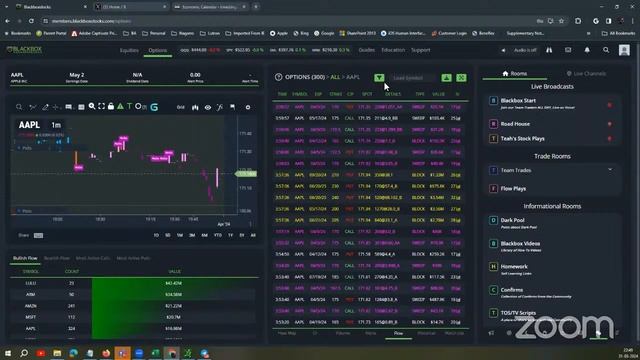Open the Blackbox Start broadcast
640x360 pixels.
[552, 103]
